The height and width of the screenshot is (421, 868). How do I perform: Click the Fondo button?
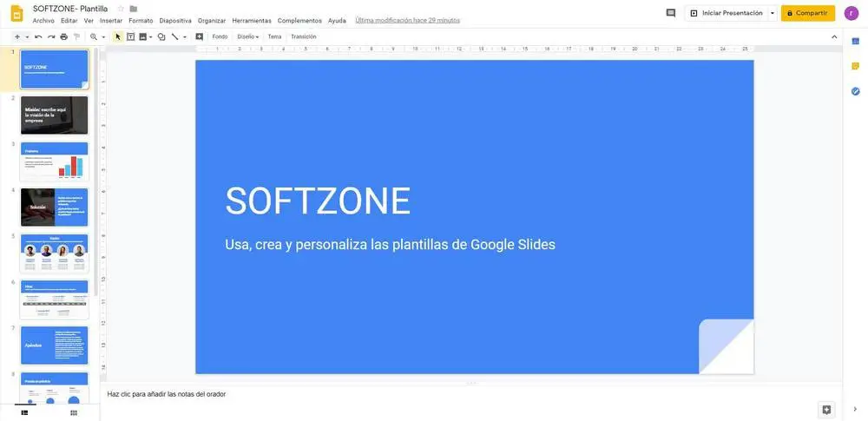pyautogui.click(x=220, y=36)
